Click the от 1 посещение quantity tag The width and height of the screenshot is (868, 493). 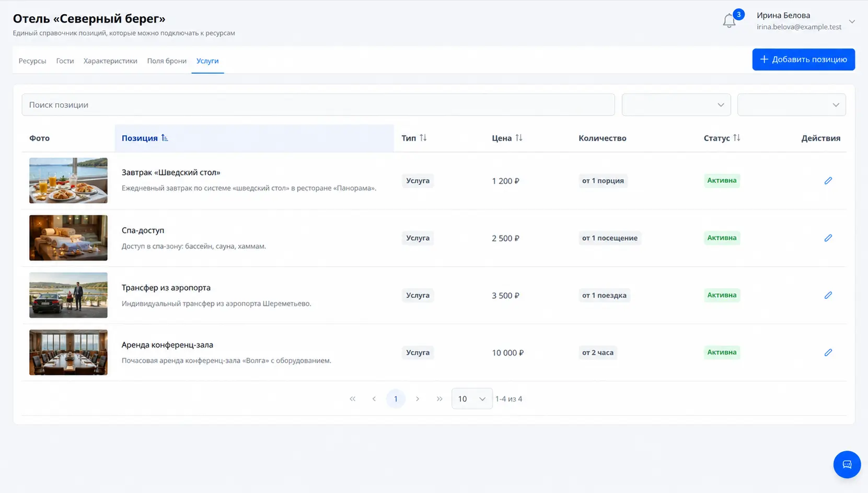pyautogui.click(x=610, y=238)
